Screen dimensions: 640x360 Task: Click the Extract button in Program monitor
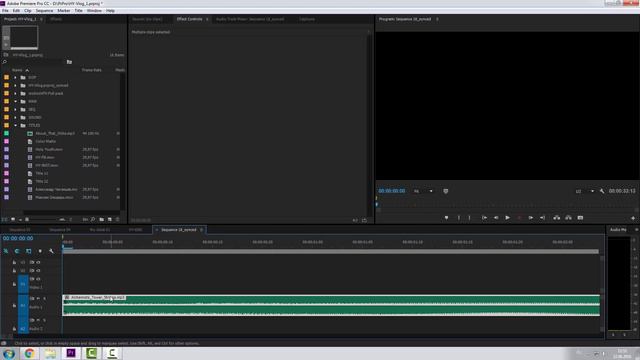coord(569,218)
